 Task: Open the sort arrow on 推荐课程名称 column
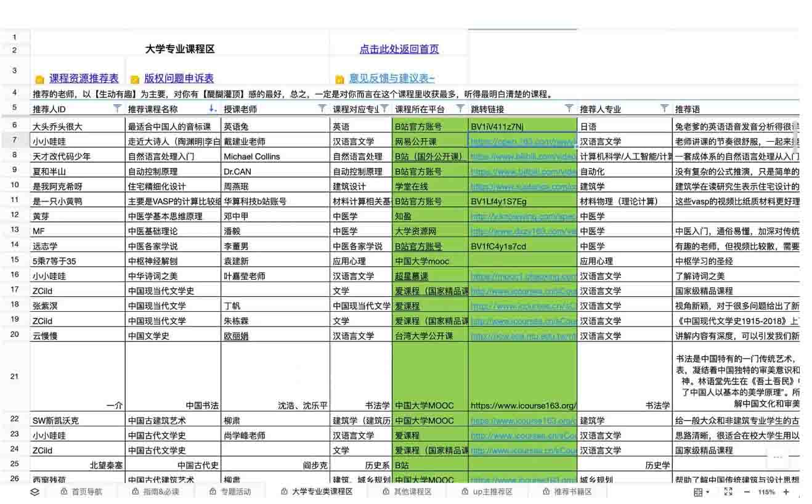pos(213,108)
